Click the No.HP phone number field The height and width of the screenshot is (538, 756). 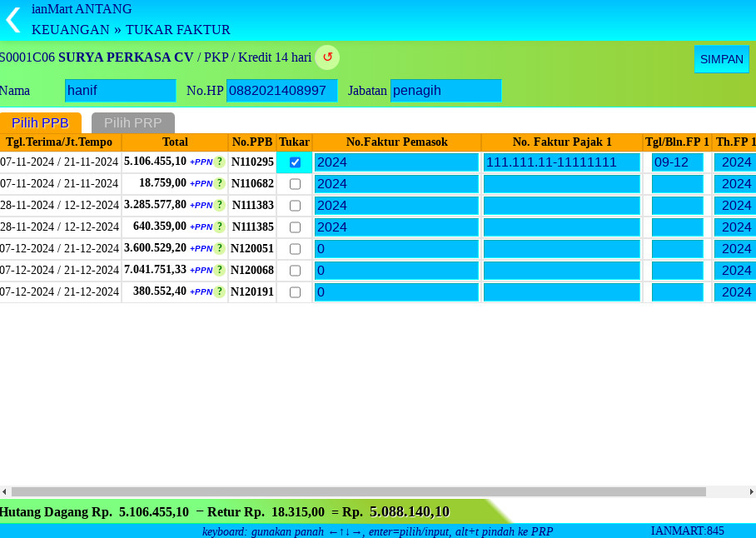pyautogui.click(x=281, y=91)
